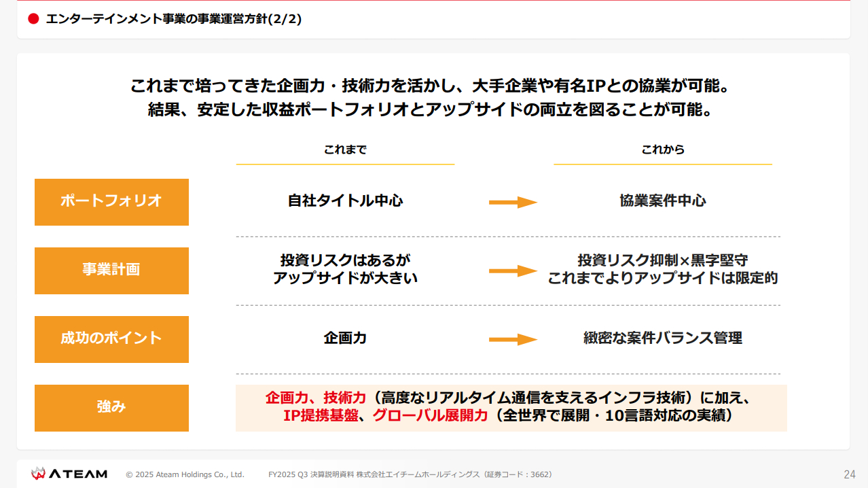Click the 協業案件中心 text
Screen dimensions: 868x488
(x=662, y=201)
